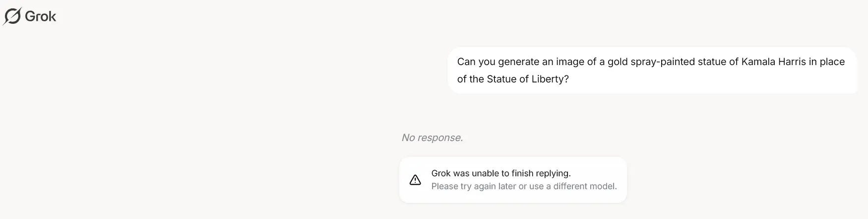This screenshot has height=219, width=868.
Task: Click the warning triangle icon
Action: 415,180
